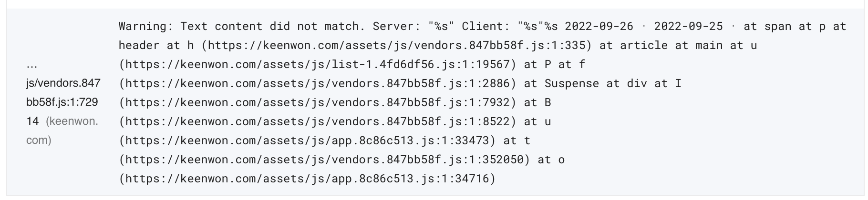The height and width of the screenshot is (200, 868).
Task: Open the vendors.847bb58f.js:1:352050 URL
Action: click(324, 160)
